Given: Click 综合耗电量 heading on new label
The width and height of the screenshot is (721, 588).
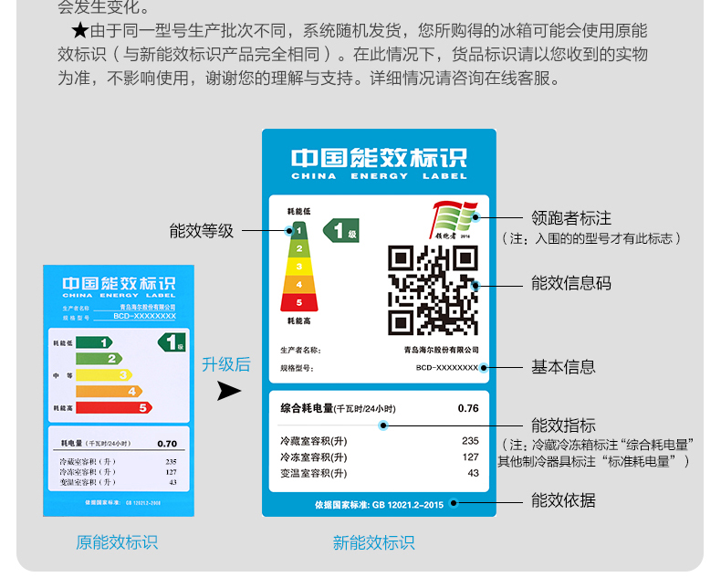Looking at the screenshot, I should coord(307,408).
